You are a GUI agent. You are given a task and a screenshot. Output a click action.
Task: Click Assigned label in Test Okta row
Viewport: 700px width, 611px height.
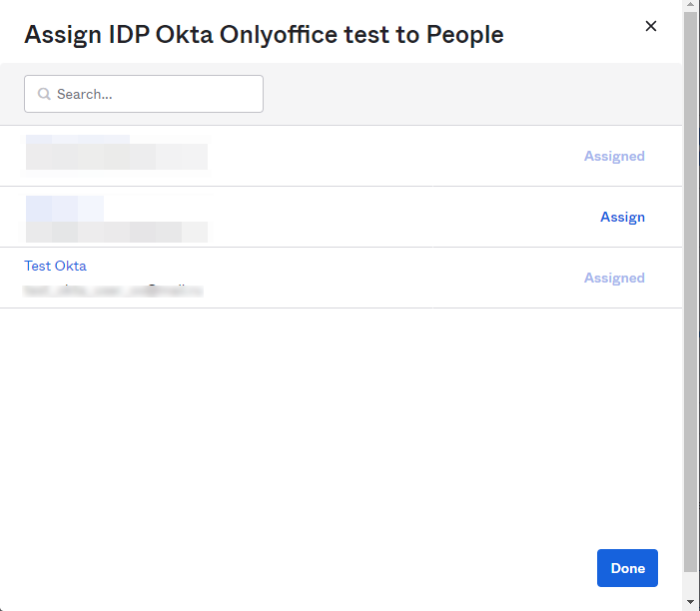point(614,279)
